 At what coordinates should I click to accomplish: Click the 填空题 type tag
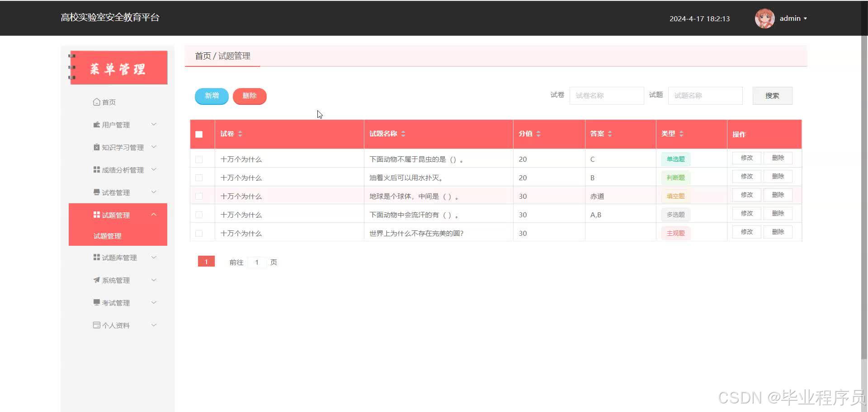click(x=675, y=196)
